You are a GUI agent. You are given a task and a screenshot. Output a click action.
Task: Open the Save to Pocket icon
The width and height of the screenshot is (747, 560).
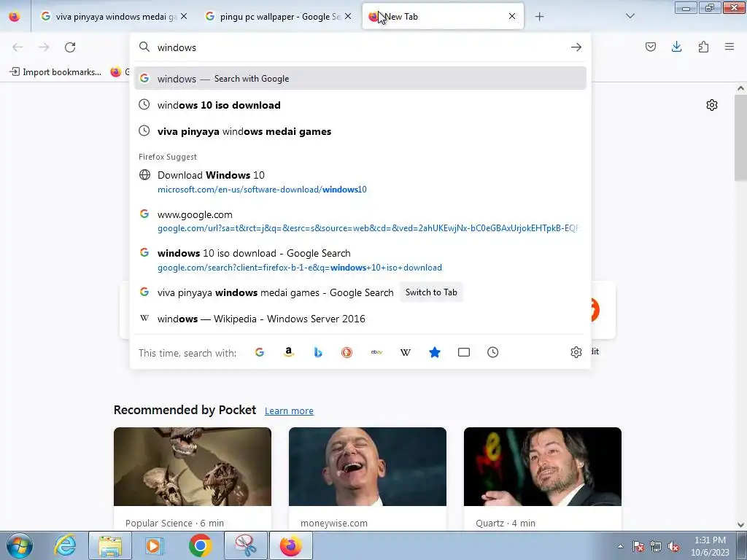650,47
